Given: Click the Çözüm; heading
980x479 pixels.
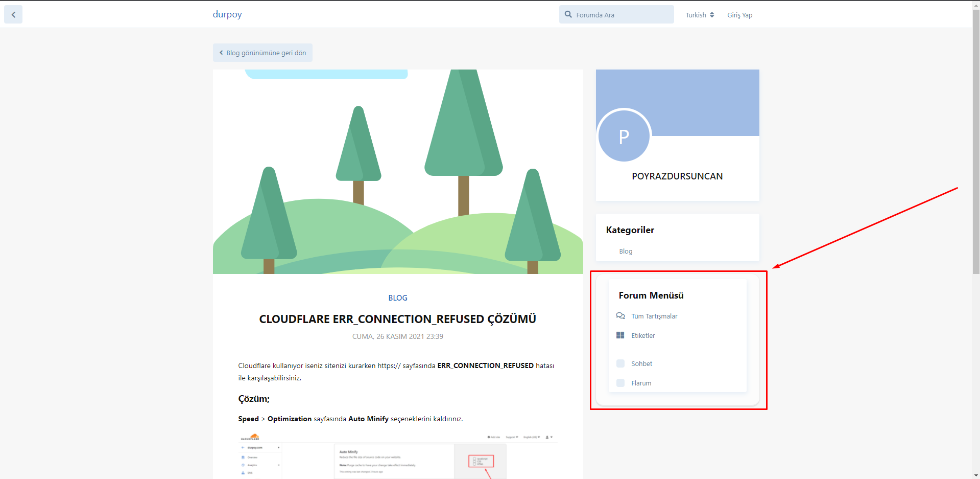Looking at the screenshot, I should click(x=254, y=399).
